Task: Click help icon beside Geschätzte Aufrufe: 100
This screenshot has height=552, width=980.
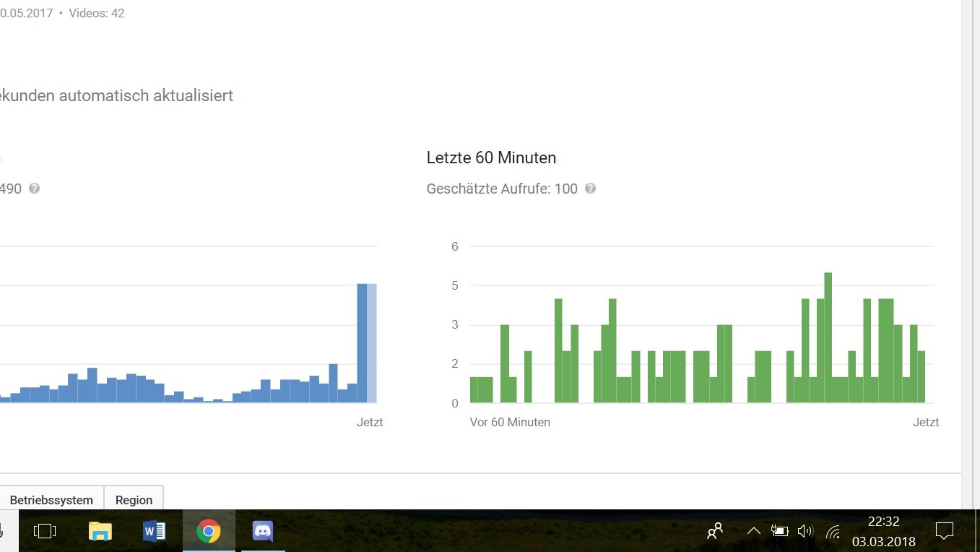Action: (x=590, y=189)
